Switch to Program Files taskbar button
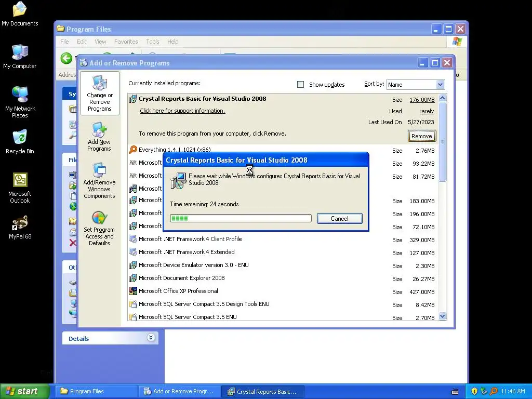 coord(96,391)
